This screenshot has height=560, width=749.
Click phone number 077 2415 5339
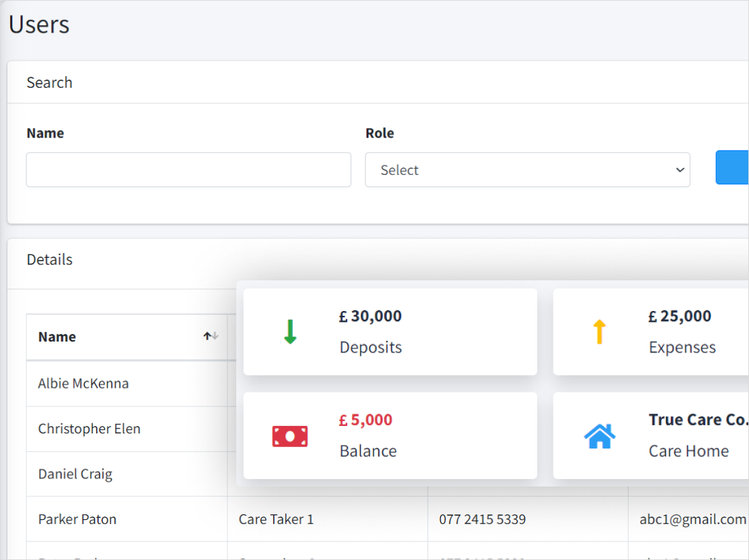tap(482, 519)
